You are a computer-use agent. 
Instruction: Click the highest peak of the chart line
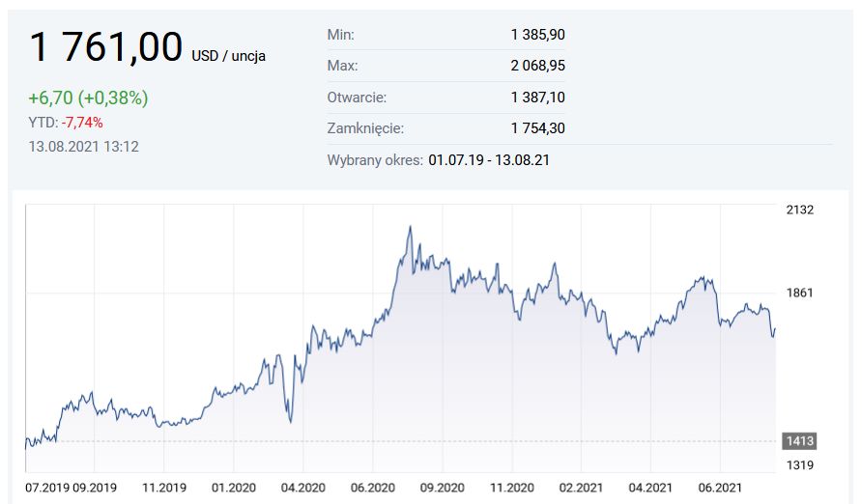[x=410, y=228]
